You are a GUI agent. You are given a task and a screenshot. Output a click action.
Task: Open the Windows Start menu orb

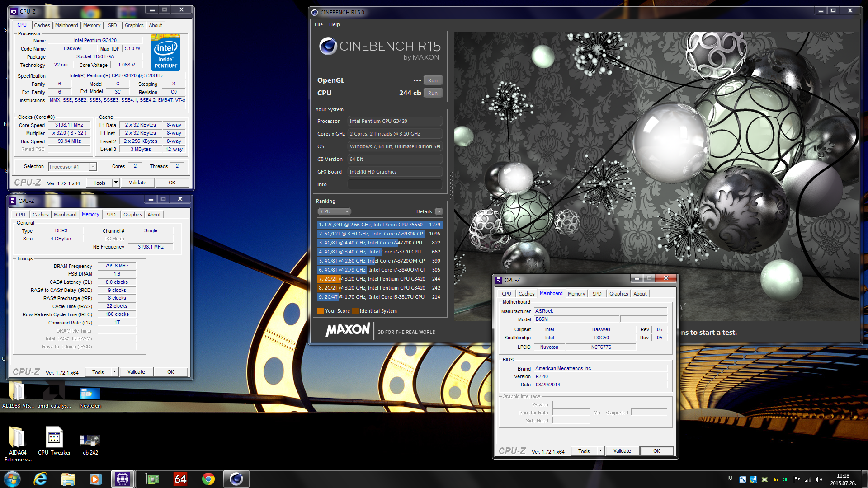click(x=12, y=479)
